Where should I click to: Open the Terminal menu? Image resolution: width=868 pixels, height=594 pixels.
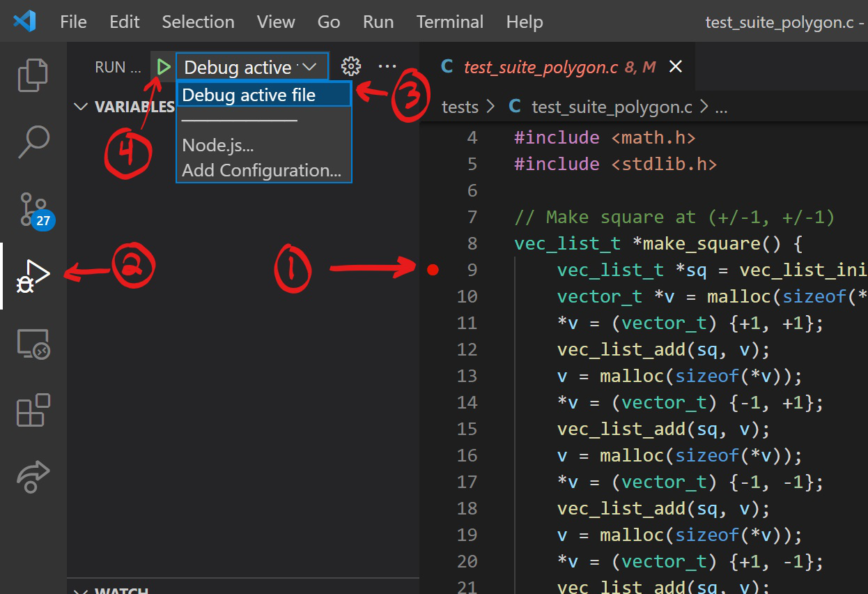(449, 22)
